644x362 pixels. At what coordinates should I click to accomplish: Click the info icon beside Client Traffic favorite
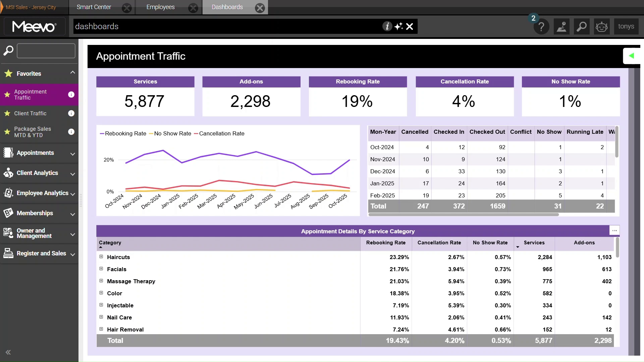tap(71, 113)
